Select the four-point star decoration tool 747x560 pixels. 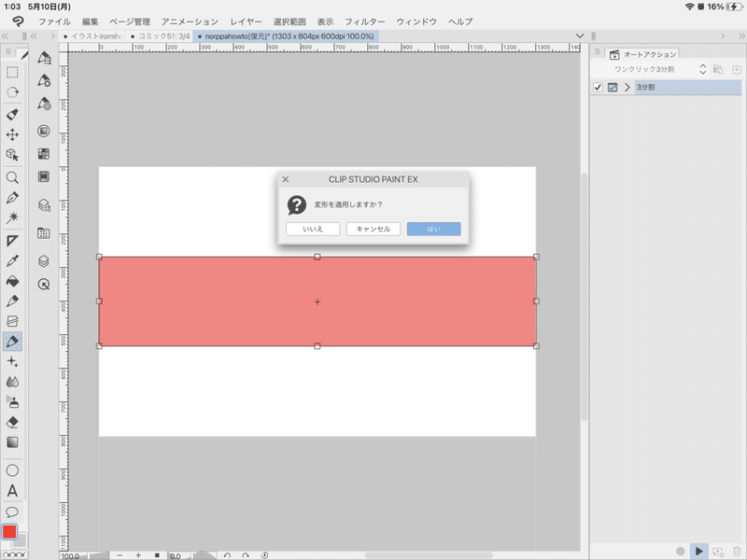[x=12, y=361]
